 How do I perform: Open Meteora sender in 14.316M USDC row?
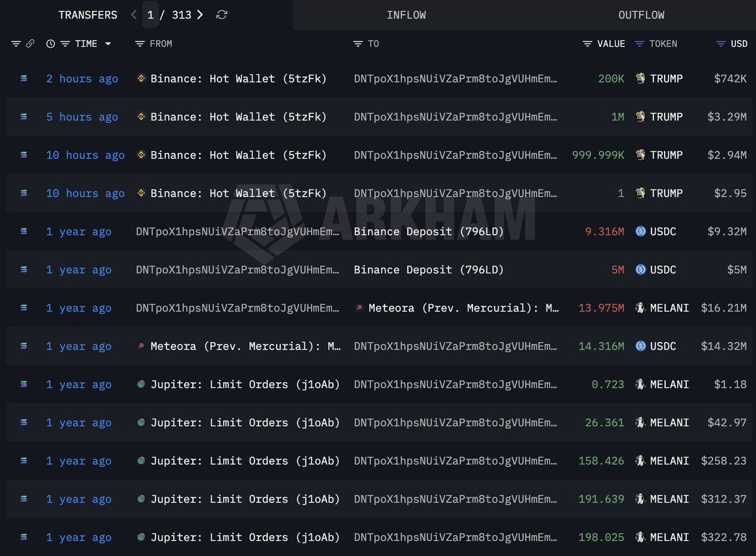tap(246, 346)
